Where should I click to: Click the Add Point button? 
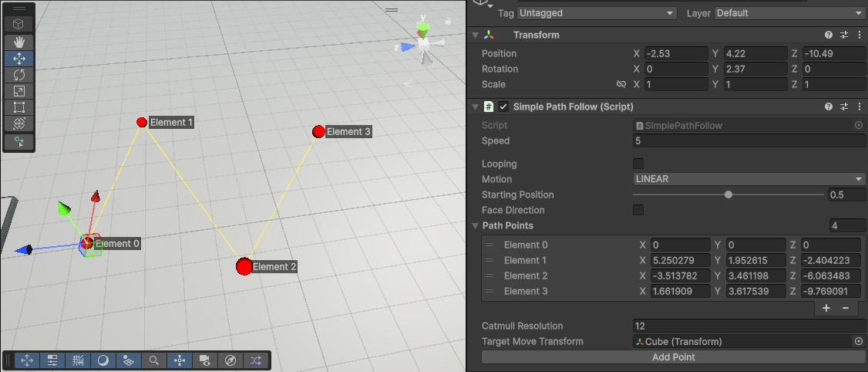[673, 357]
